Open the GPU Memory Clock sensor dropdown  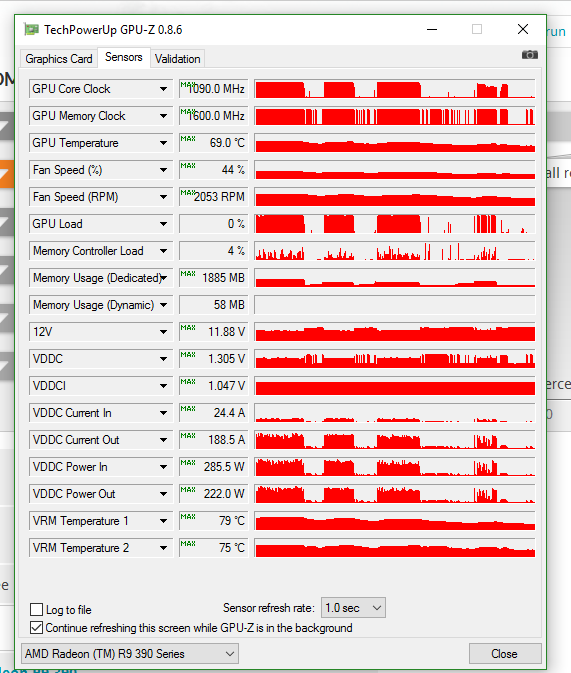163,116
